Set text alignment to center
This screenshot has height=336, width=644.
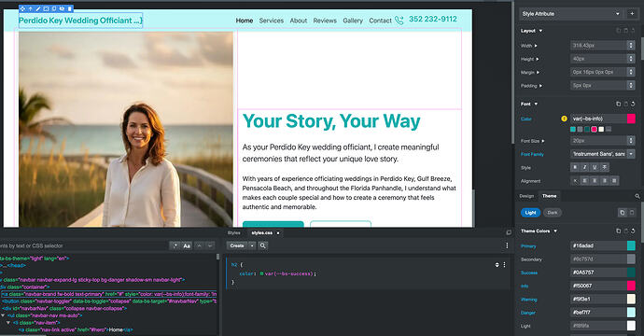[595, 181]
